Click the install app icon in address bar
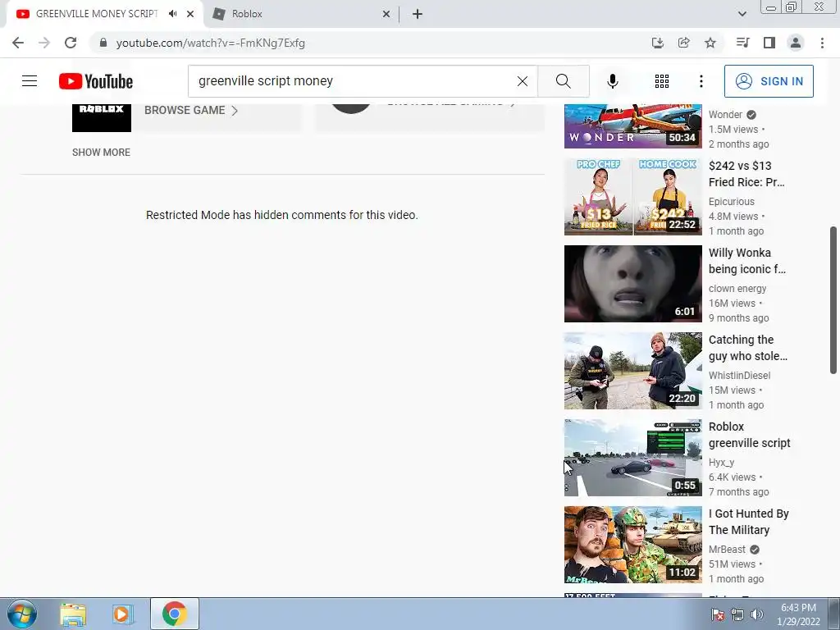 pyautogui.click(x=658, y=43)
